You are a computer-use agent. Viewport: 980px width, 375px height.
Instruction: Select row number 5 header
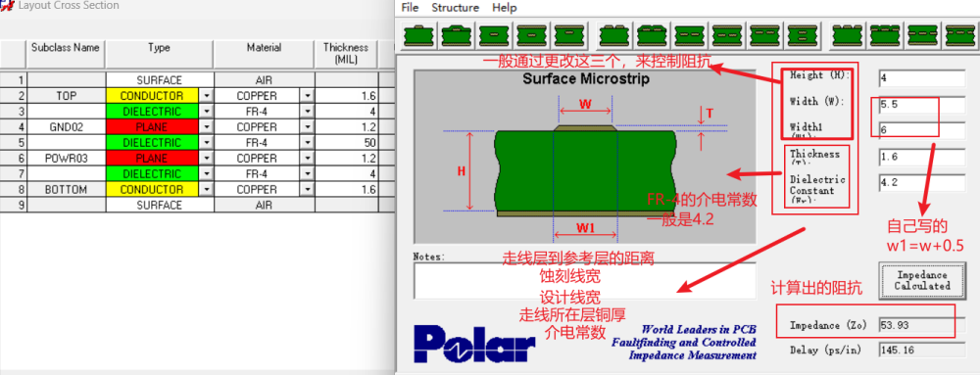13,143
